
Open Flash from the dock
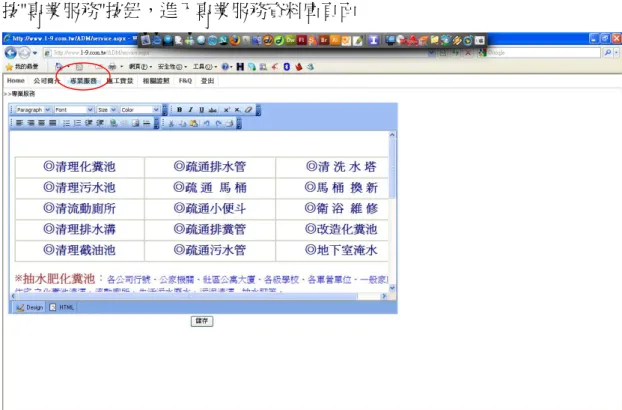click(x=302, y=40)
